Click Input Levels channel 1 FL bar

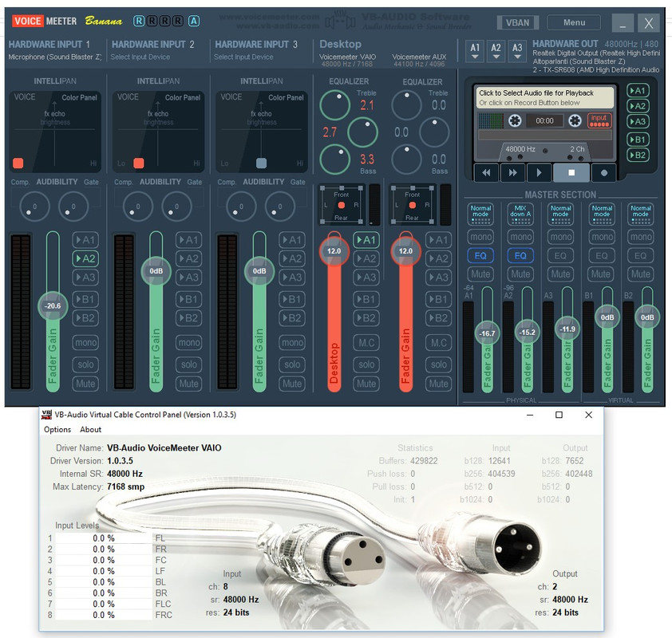tap(103, 538)
